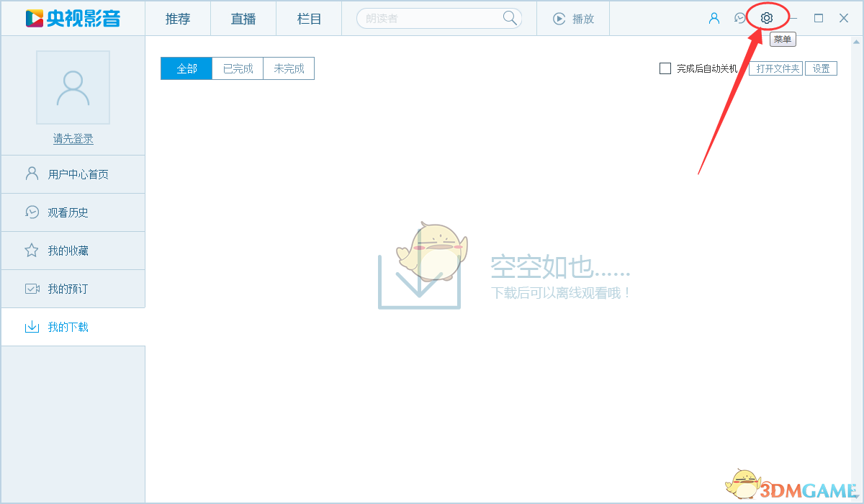Click into the search input field
This screenshot has width=864, height=504.
[x=428, y=19]
